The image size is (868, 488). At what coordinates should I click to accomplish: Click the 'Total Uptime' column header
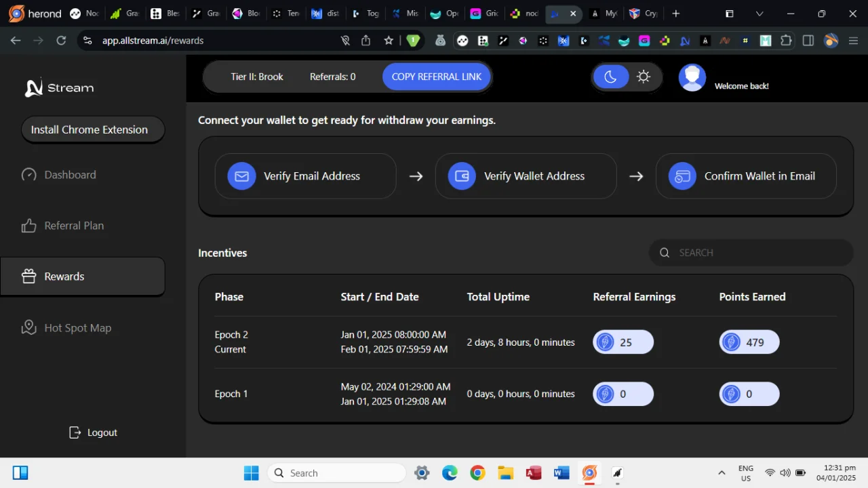498,297
